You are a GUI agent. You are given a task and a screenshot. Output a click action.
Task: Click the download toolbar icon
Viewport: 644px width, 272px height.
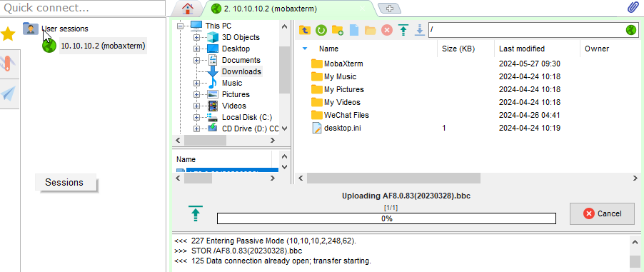pyautogui.click(x=419, y=30)
